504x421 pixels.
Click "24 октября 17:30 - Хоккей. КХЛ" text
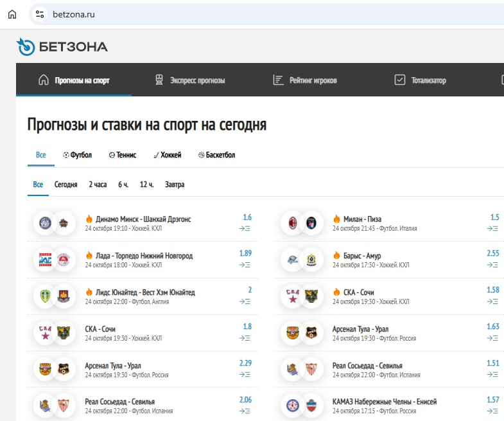pos(371,265)
